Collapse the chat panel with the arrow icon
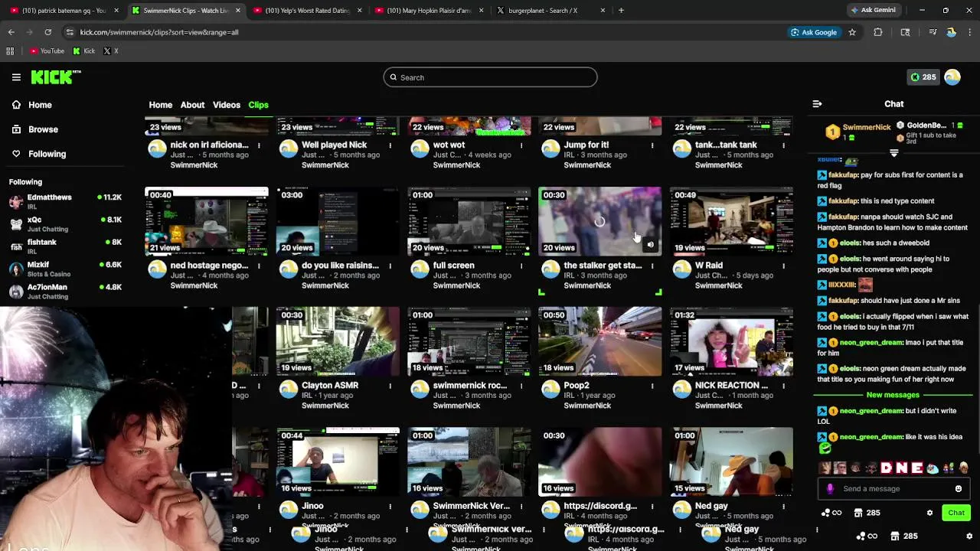 click(817, 104)
